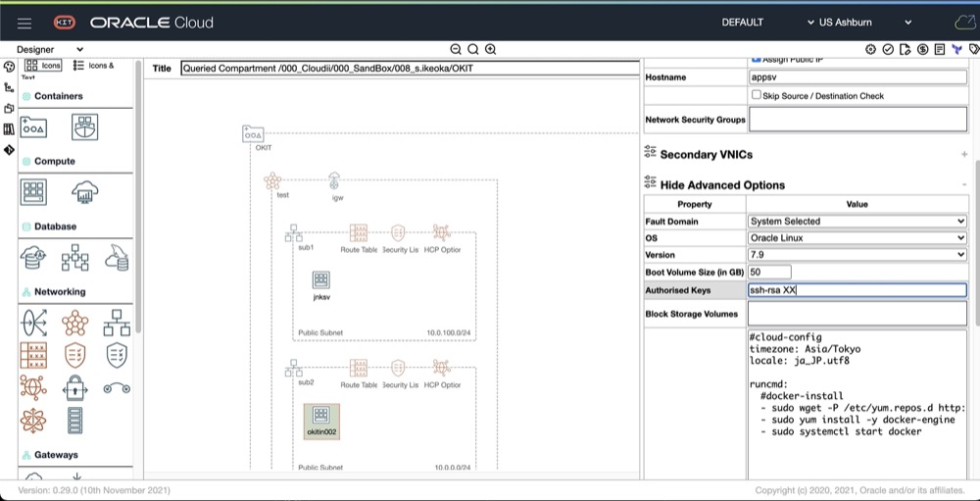980x501 pixels.
Task: Open the hamburger navigation menu
Action: coord(24,24)
